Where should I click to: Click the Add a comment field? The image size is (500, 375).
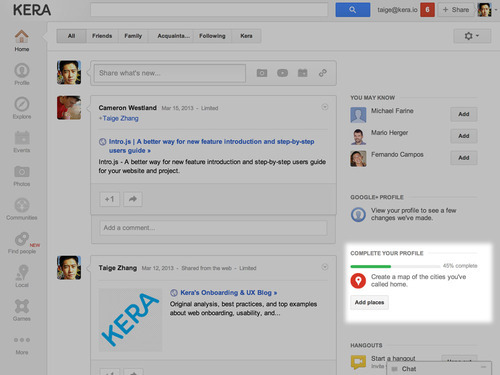pos(213,228)
